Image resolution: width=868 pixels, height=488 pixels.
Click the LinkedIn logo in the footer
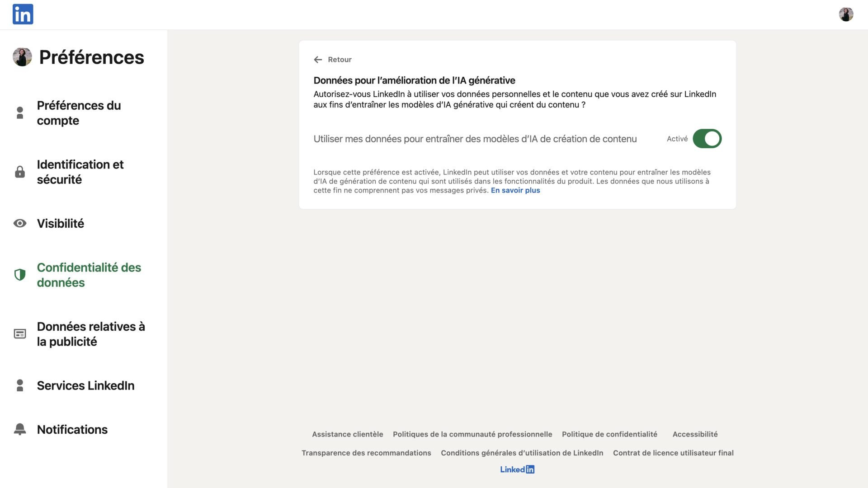click(517, 469)
